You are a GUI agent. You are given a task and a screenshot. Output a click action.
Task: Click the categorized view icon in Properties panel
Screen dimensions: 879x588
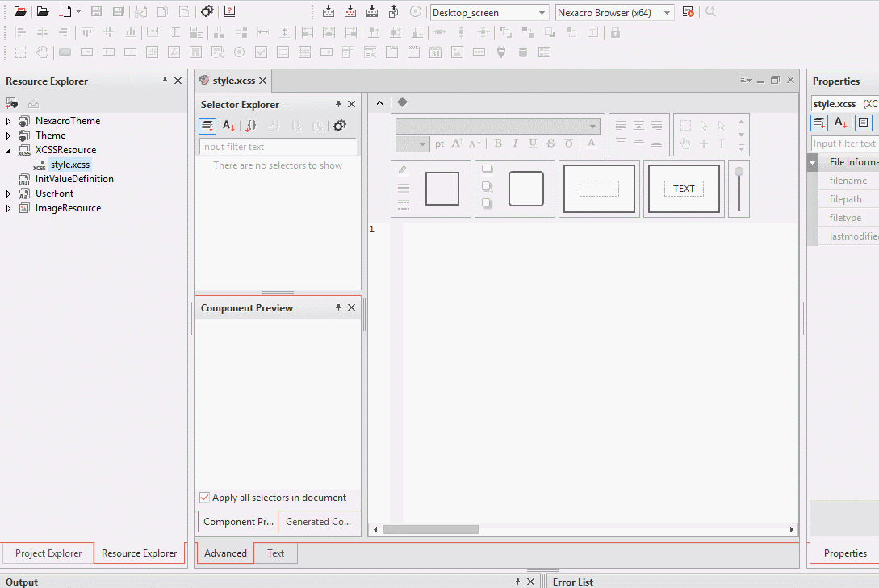(x=819, y=123)
